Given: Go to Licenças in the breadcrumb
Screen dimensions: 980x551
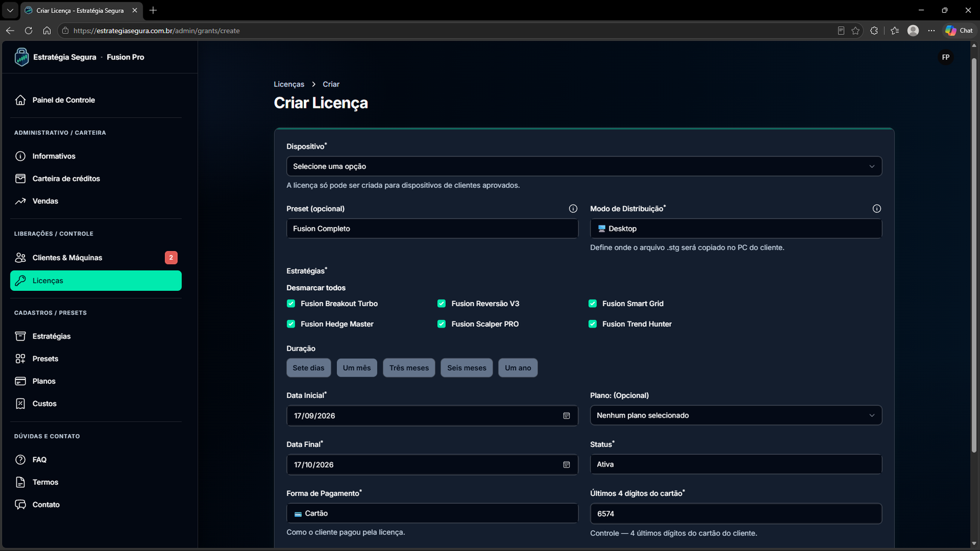Looking at the screenshot, I should tap(289, 84).
